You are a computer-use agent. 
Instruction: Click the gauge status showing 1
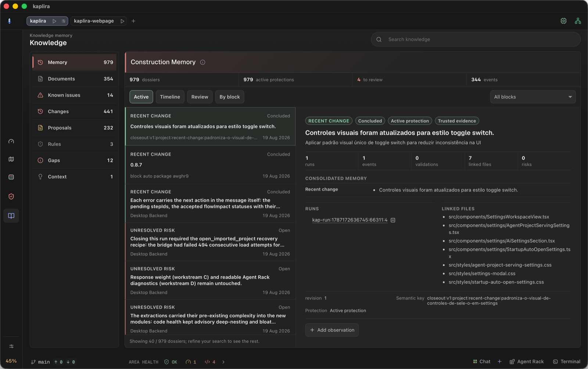pyautogui.click(x=191, y=362)
